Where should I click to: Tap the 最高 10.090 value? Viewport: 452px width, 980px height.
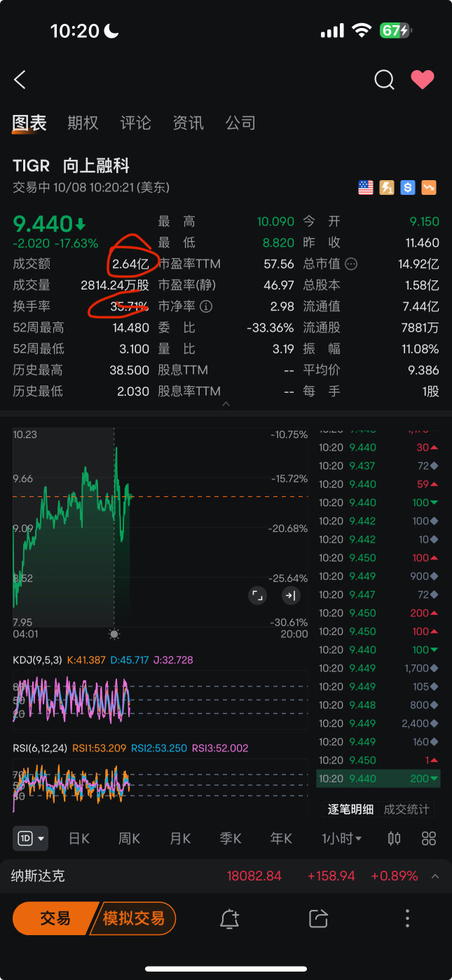click(275, 222)
